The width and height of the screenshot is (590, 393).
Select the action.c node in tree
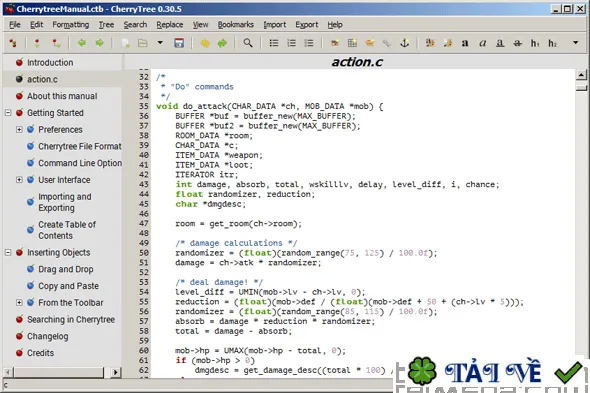42,79
